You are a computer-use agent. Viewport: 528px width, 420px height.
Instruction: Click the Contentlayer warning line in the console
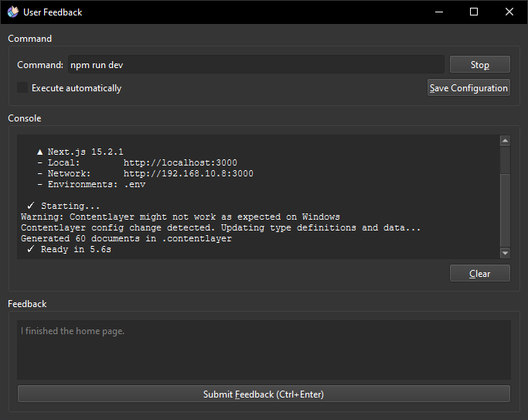tap(180, 217)
